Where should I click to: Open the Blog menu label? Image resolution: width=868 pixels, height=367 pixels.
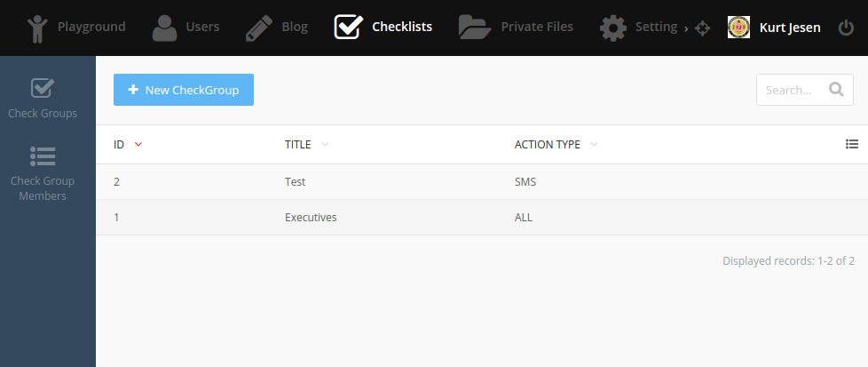[x=295, y=27]
